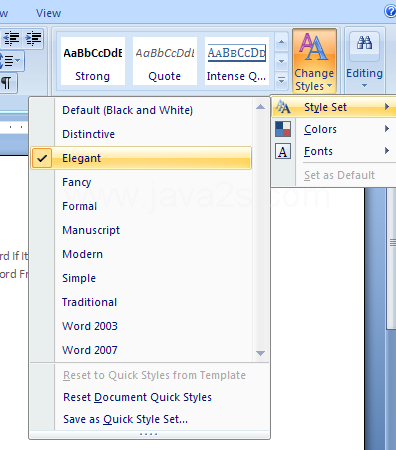The width and height of the screenshot is (396, 450).
Task: Select the checked Elegant style set
Action: coord(141,158)
